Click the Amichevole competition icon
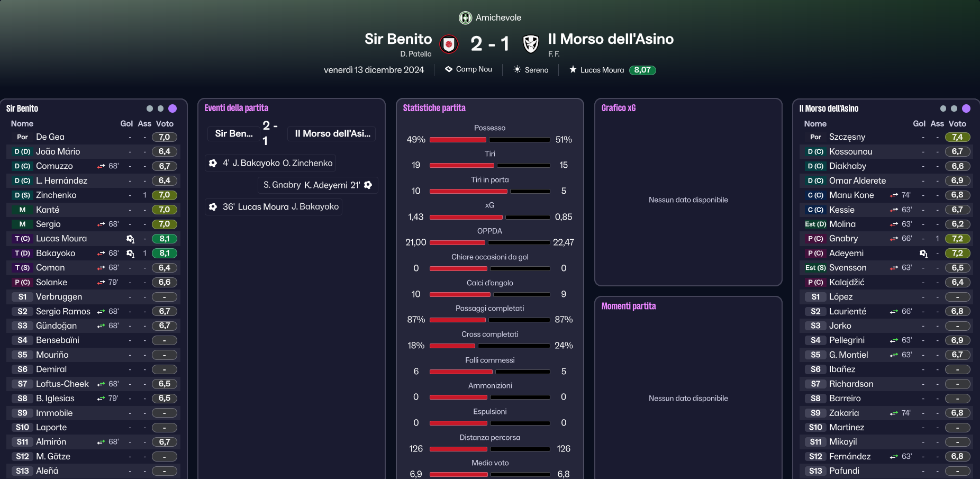Image resolution: width=980 pixels, height=479 pixels. 465,18
